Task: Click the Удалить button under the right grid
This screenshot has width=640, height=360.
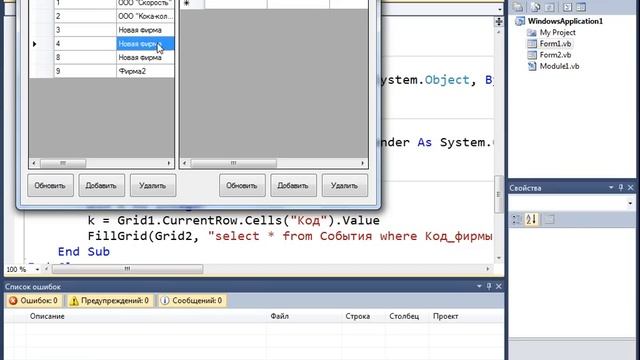Action: 344,185
